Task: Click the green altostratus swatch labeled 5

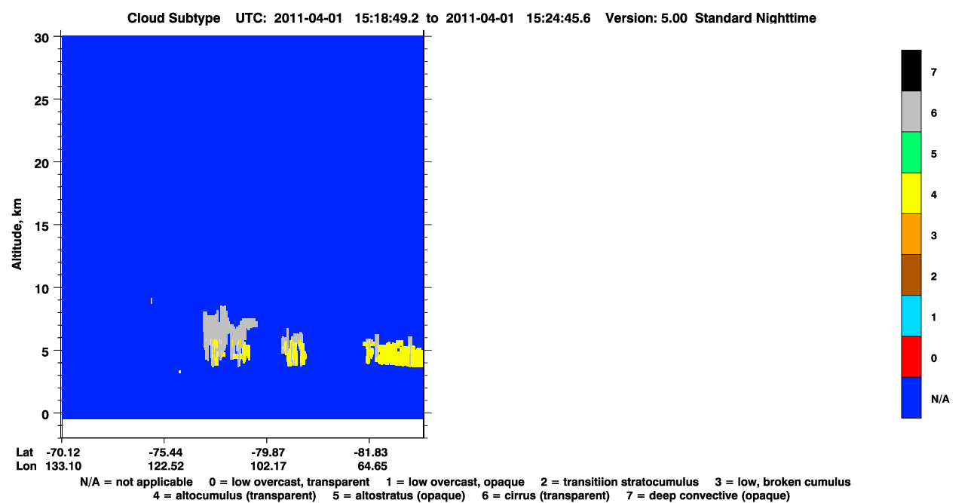Action: 911,152
